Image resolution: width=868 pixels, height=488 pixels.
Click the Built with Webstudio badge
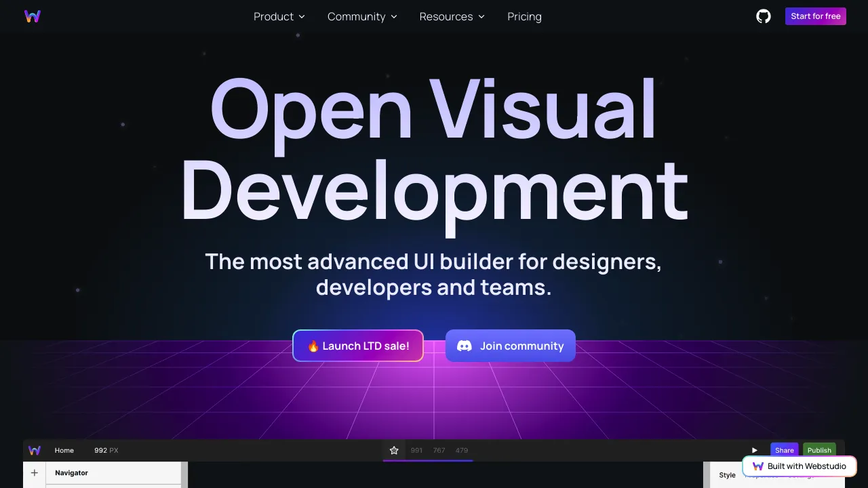click(800, 466)
